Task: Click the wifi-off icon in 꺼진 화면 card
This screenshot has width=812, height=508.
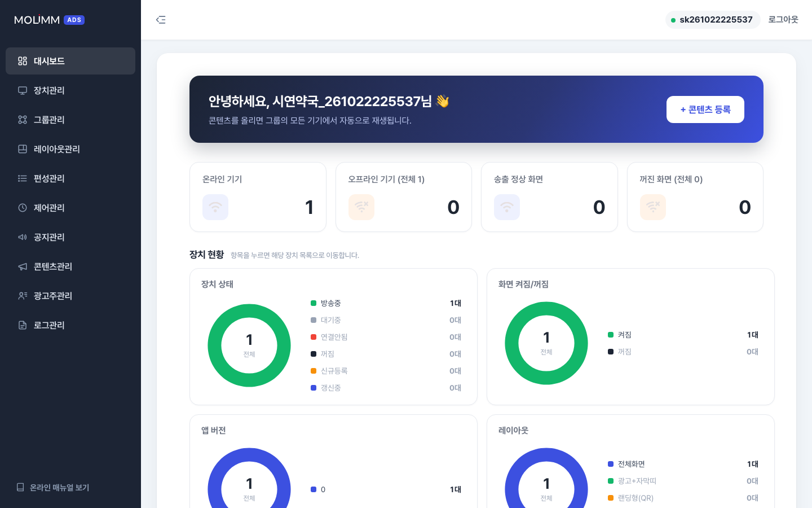Action: (653, 207)
